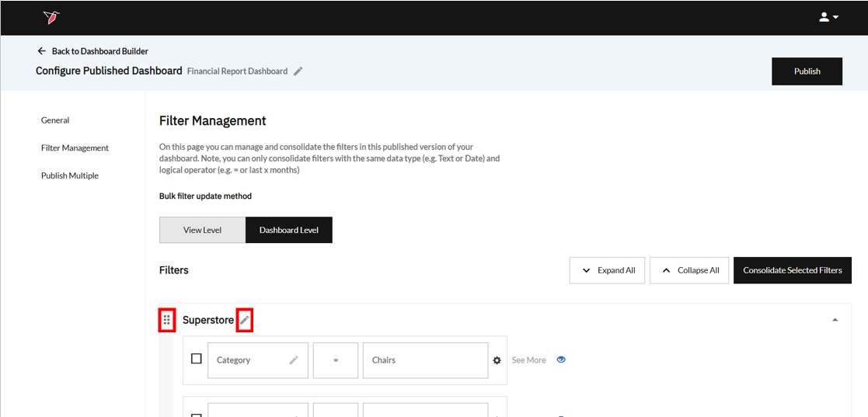Select Dashboard Level update method
This screenshot has width=868, height=417.
coord(288,230)
